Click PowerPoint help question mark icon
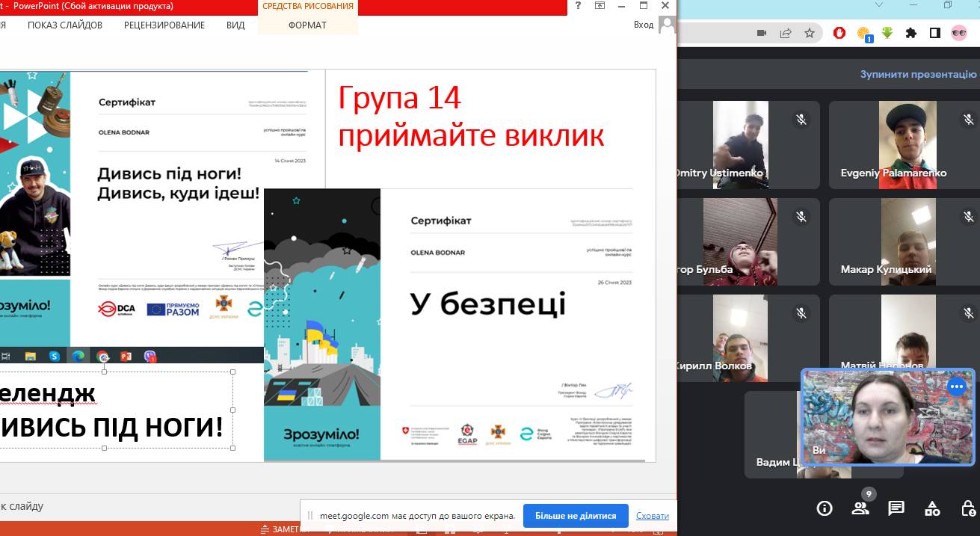This screenshot has width=980, height=536. [578, 6]
